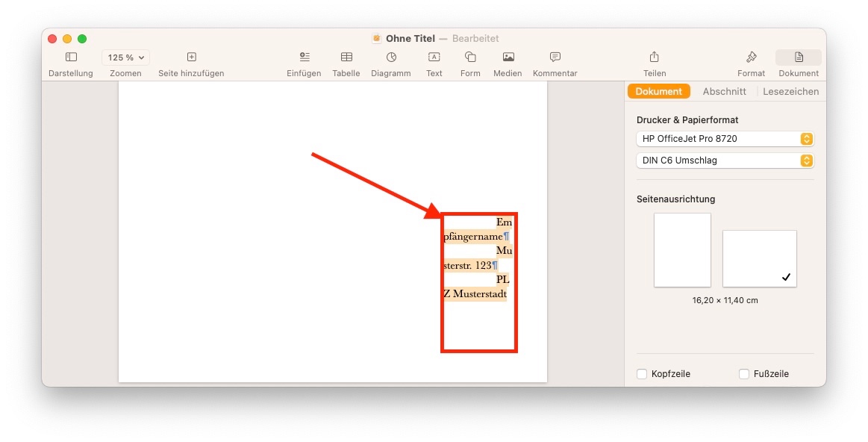Click the Teilen share icon
This screenshot has height=442, width=868.
click(x=655, y=57)
